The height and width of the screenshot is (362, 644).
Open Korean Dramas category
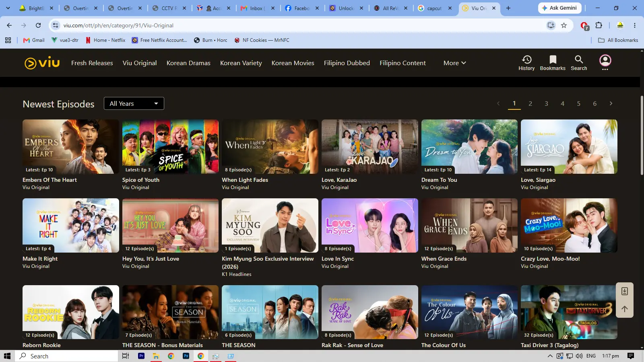click(x=188, y=63)
